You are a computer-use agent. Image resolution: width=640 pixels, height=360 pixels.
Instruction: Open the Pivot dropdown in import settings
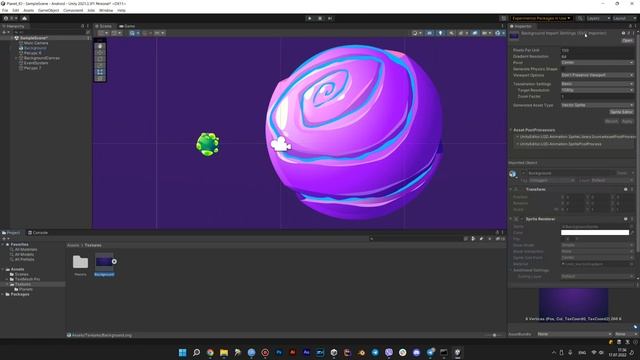[x=597, y=63]
